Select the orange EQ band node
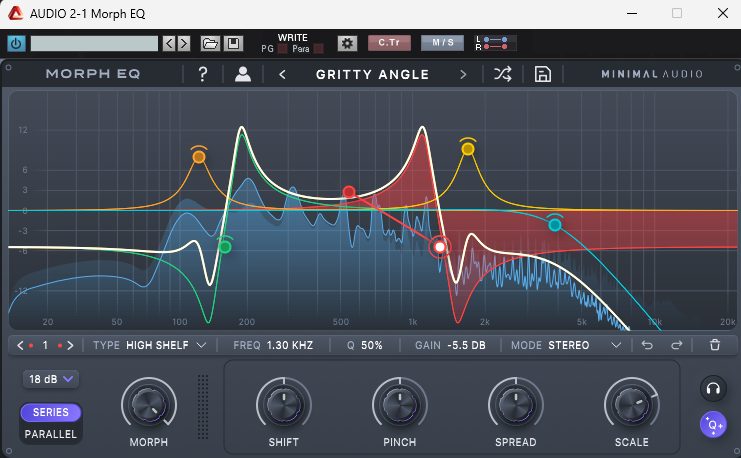This screenshot has height=458, width=741. click(199, 156)
